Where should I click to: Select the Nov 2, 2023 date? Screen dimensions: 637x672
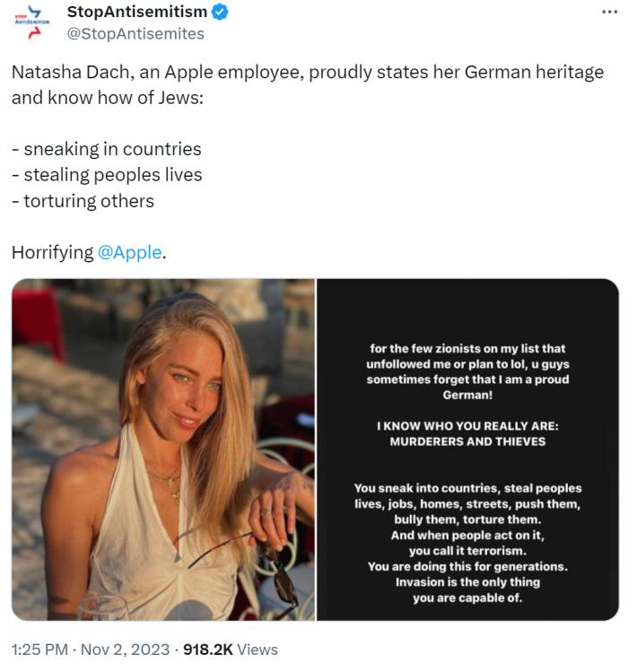[x=125, y=650]
